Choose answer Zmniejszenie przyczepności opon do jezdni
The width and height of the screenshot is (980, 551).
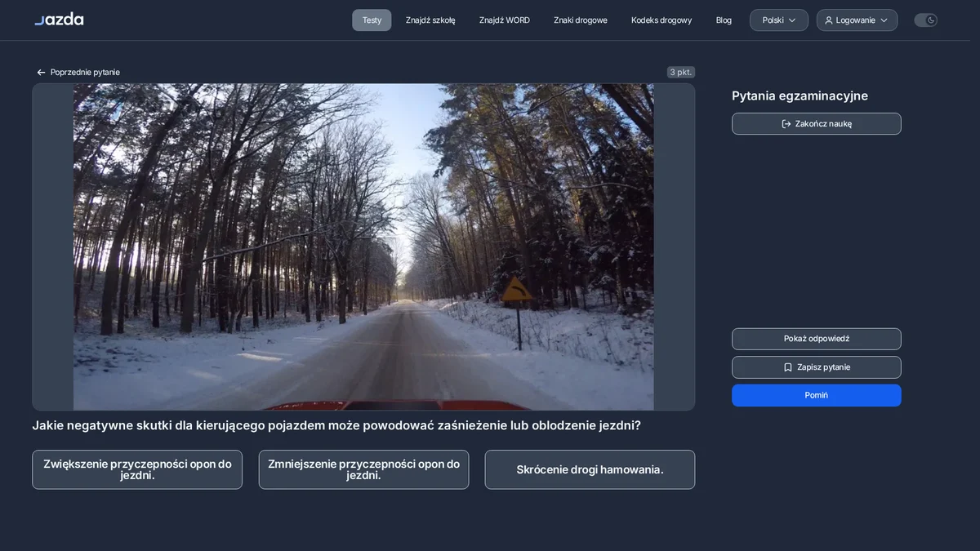point(363,469)
